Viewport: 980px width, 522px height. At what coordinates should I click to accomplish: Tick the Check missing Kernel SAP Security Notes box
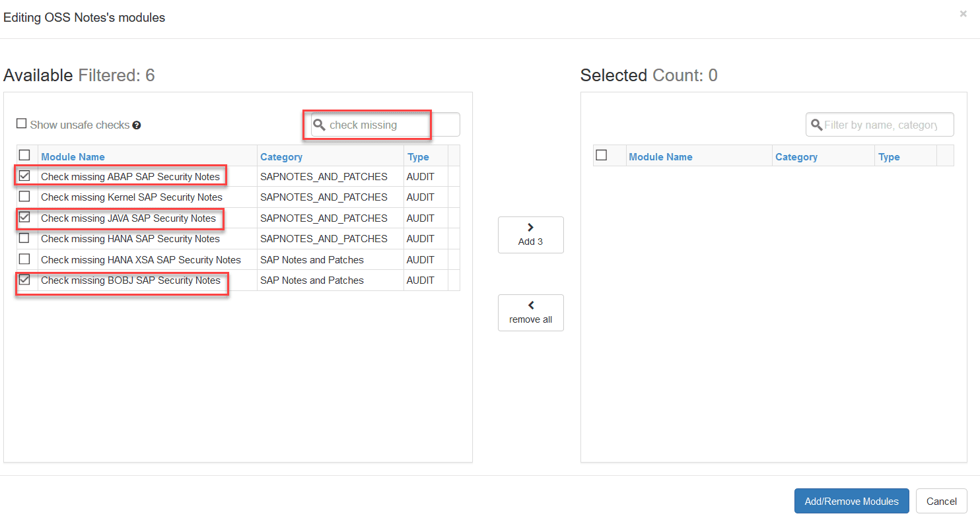[24, 197]
